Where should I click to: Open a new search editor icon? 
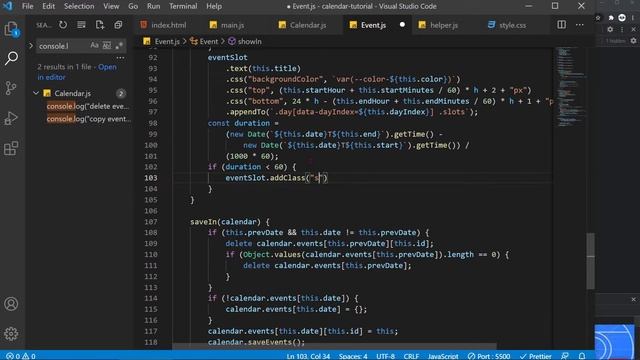100,25
